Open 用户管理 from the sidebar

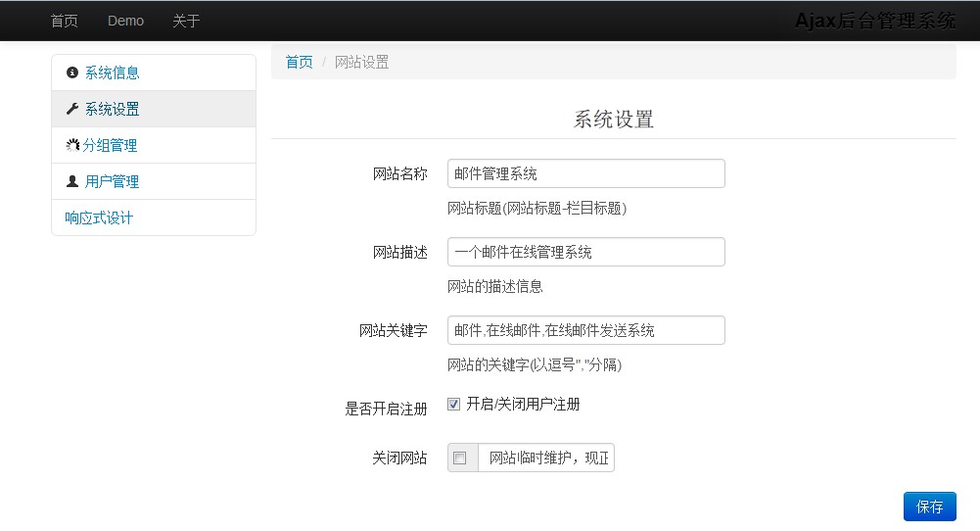[112, 181]
